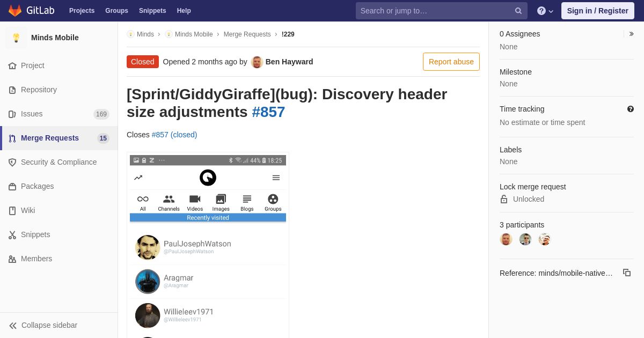Collapse the sidebar
Viewport: 644px width, 338px height.
59,325
